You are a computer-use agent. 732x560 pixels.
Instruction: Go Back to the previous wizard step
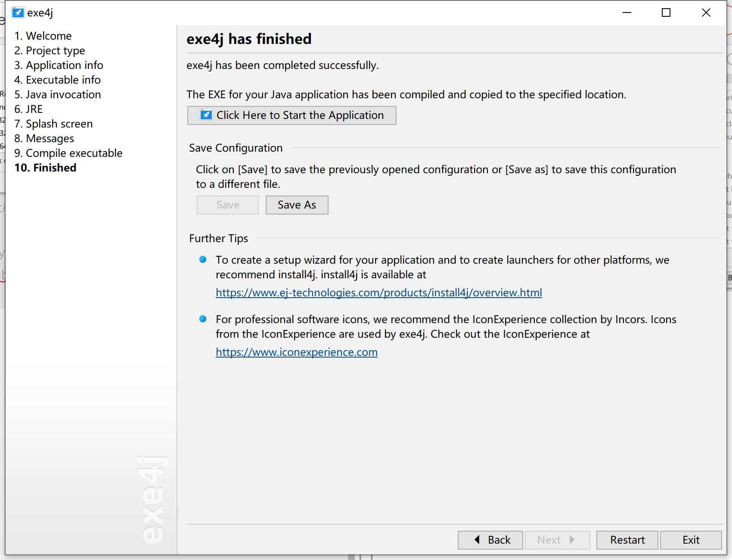pyautogui.click(x=490, y=540)
